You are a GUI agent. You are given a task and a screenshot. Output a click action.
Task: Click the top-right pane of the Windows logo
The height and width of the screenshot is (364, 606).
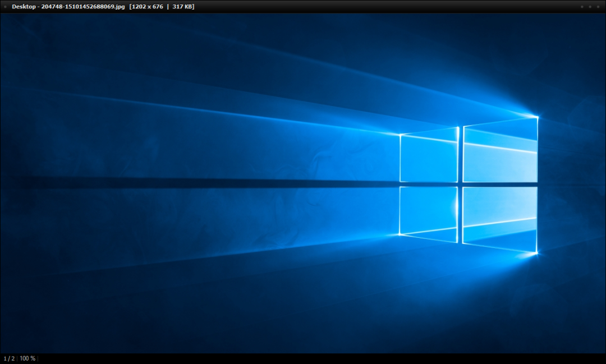[x=501, y=151]
